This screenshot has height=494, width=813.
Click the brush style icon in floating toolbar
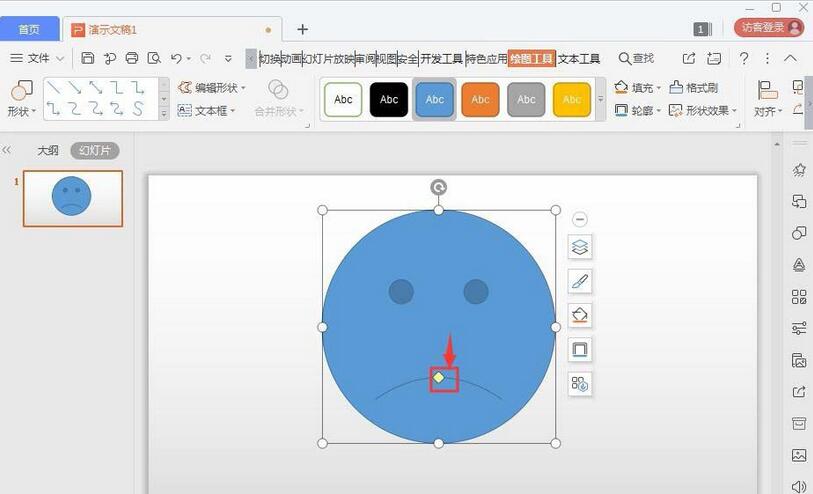click(x=580, y=281)
